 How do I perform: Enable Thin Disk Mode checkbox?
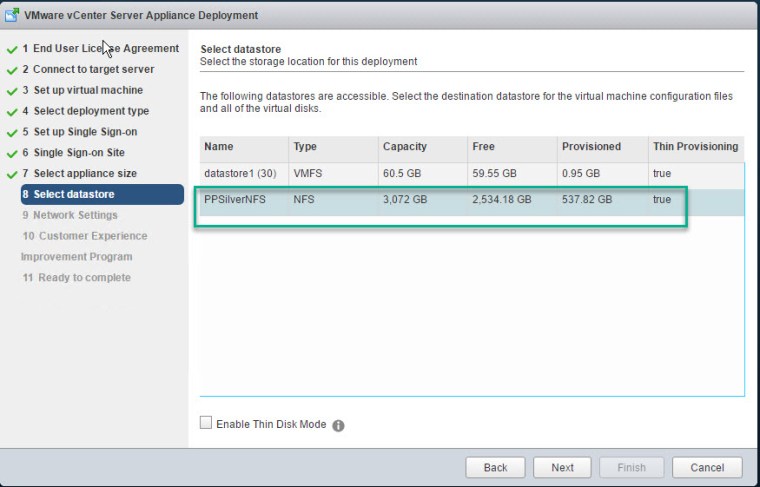[206, 423]
